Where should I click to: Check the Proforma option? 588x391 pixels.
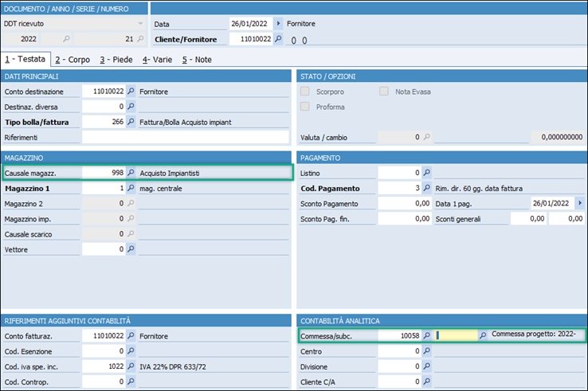(305, 107)
